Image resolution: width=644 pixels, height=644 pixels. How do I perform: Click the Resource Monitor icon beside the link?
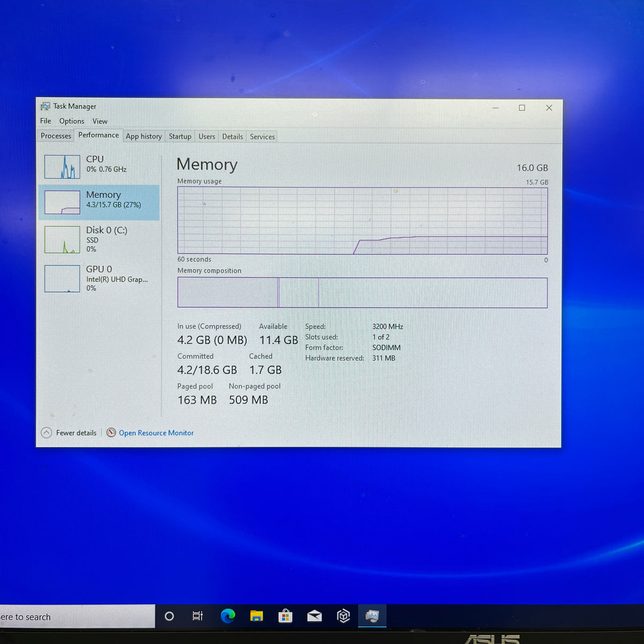click(111, 433)
